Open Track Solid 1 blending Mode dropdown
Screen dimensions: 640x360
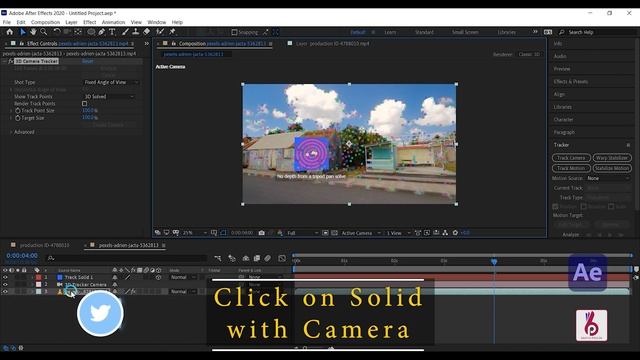[182, 277]
